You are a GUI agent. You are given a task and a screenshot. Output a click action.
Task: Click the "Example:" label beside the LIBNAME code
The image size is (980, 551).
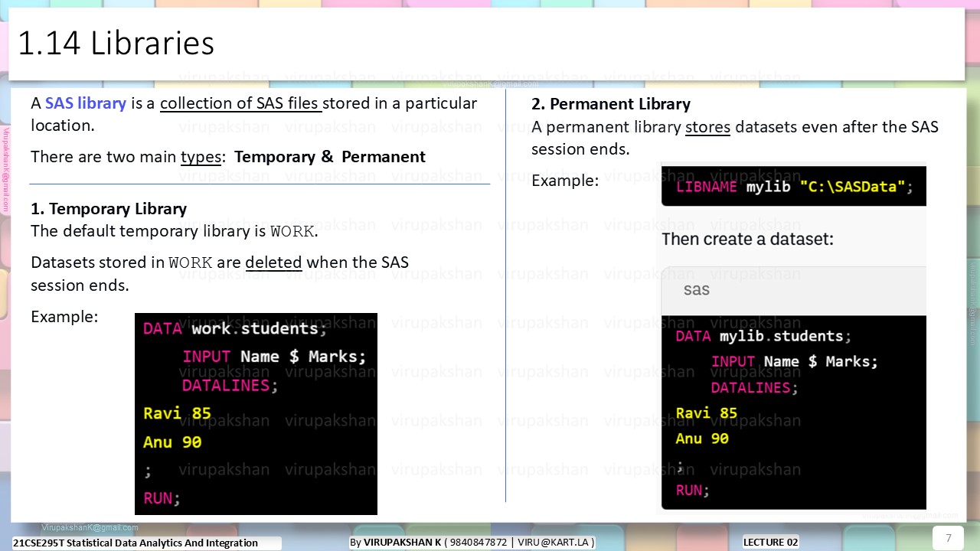[x=565, y=181]
